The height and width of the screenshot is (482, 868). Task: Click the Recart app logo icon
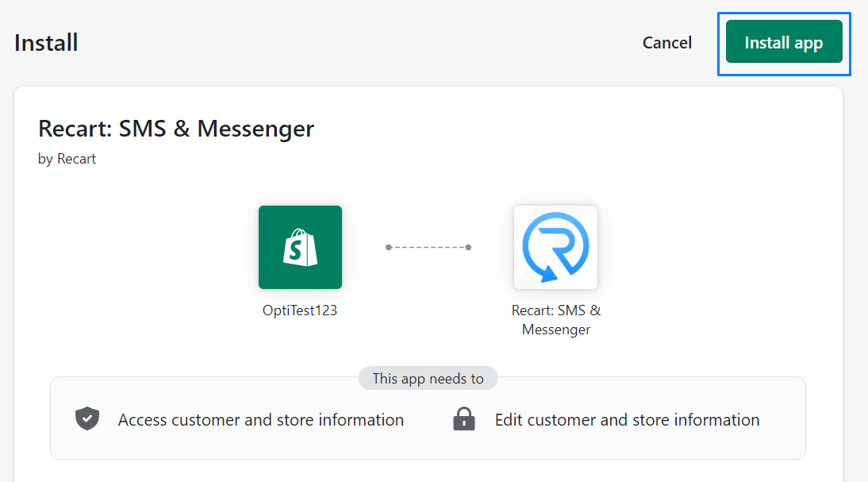click(x=555, y=247)
